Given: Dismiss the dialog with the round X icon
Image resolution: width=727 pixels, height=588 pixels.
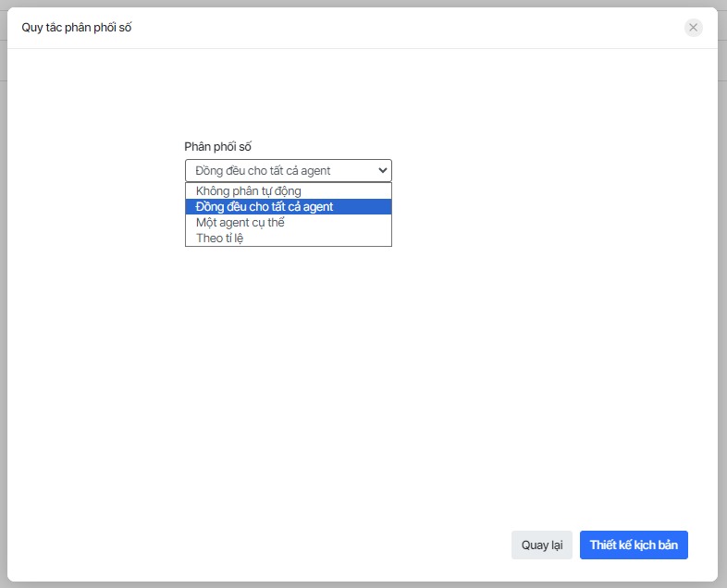Looking at the screenshot, I should pyautogui.click(x=693, y=28).
